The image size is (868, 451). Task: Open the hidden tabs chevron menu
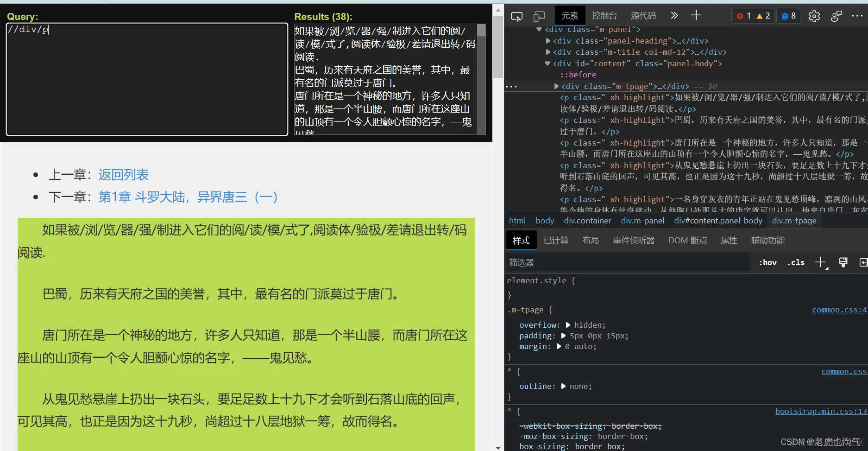click(x=674, y=15)
